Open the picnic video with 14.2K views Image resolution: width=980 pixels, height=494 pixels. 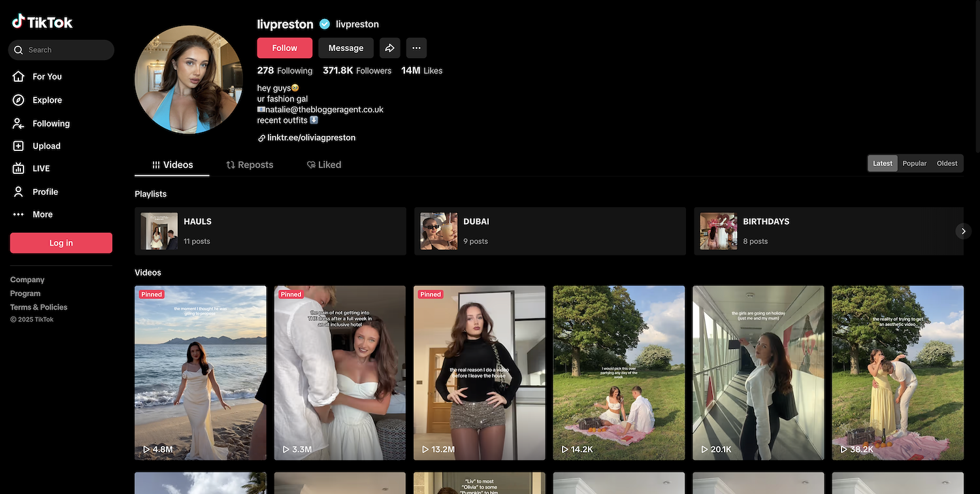pyautogui.click(x=619, y=373)
